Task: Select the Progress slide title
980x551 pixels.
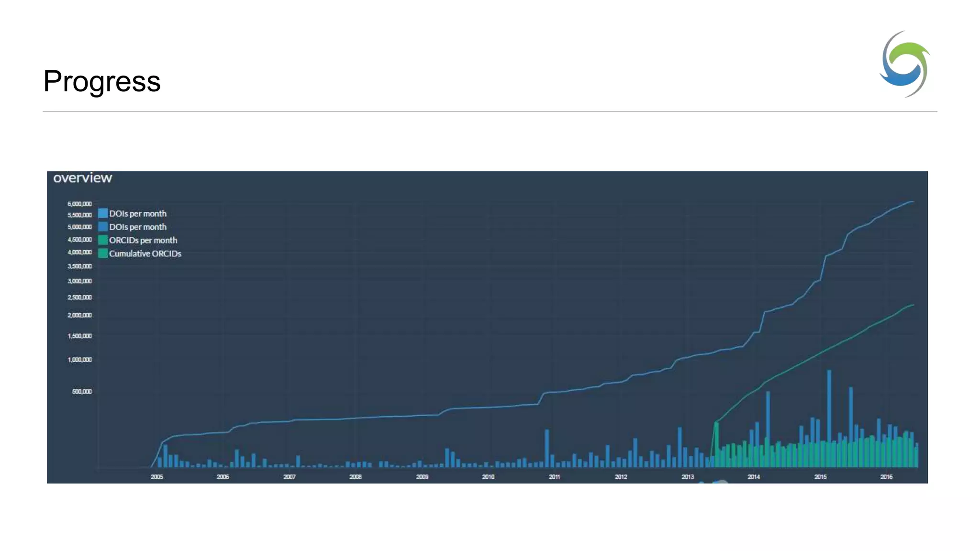Action: (x=102, y=81)
